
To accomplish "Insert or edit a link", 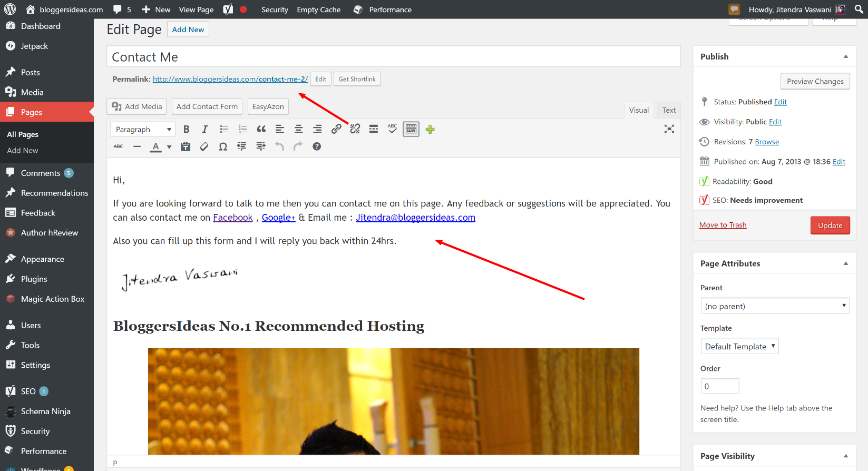I will click(336, 129).
